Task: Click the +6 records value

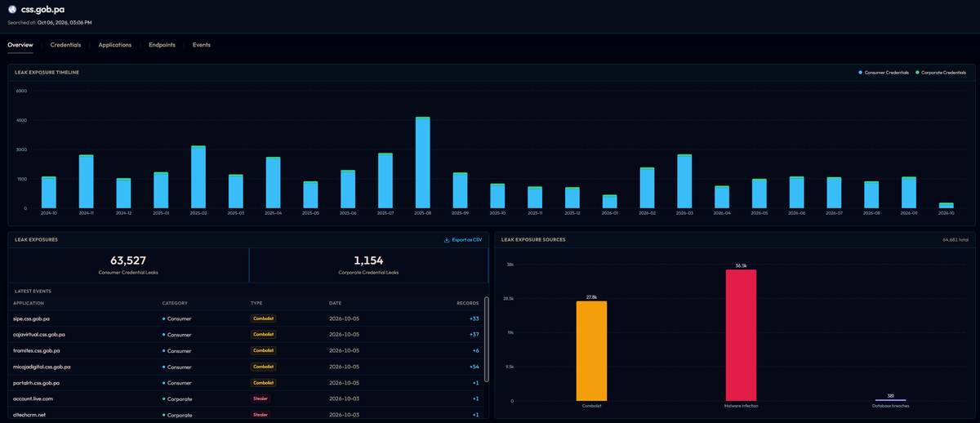Action: [x=475, y=350]
